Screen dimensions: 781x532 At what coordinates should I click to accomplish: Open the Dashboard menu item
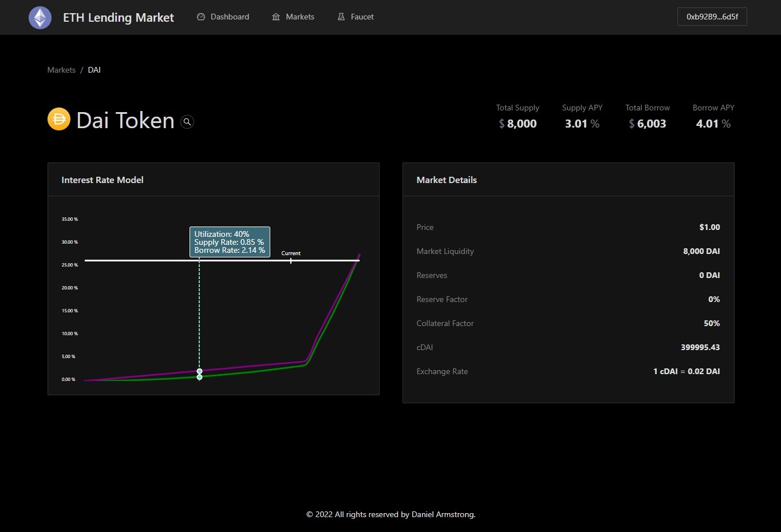[230, 17]
